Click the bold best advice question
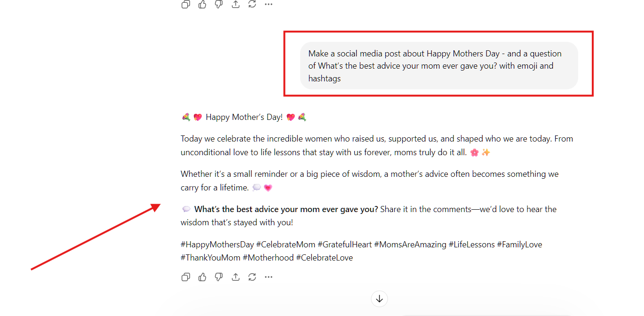 pos(286,209)
